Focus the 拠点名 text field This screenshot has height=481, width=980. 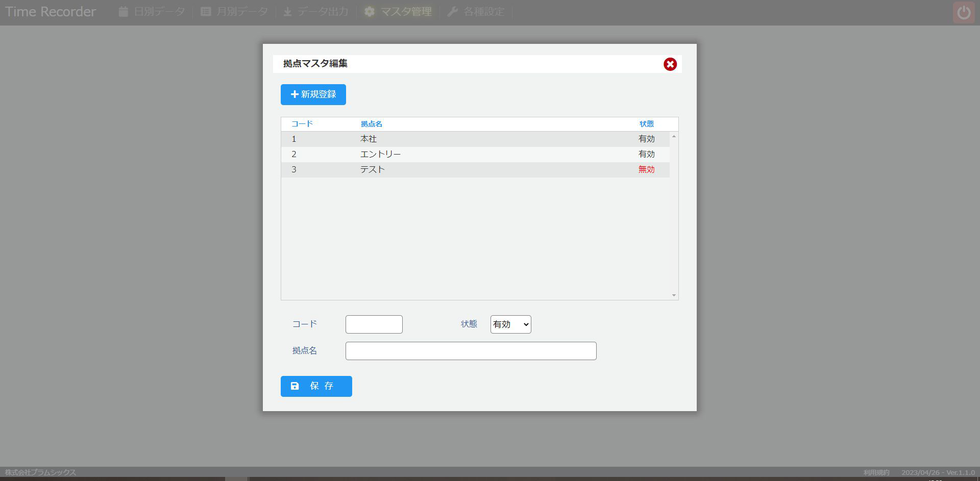click(x=471, y=351)
